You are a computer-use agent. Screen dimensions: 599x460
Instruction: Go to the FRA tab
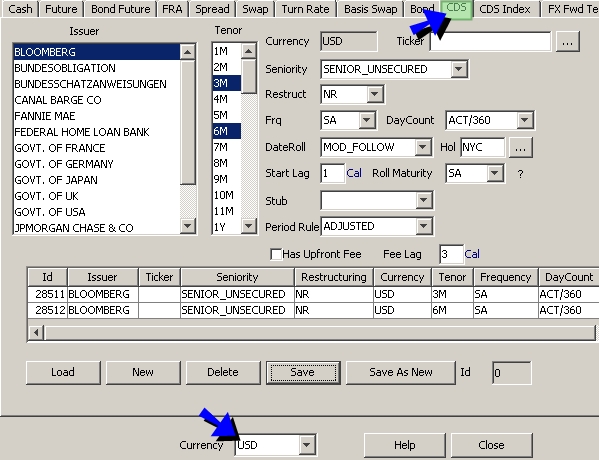tap(172, 9)
